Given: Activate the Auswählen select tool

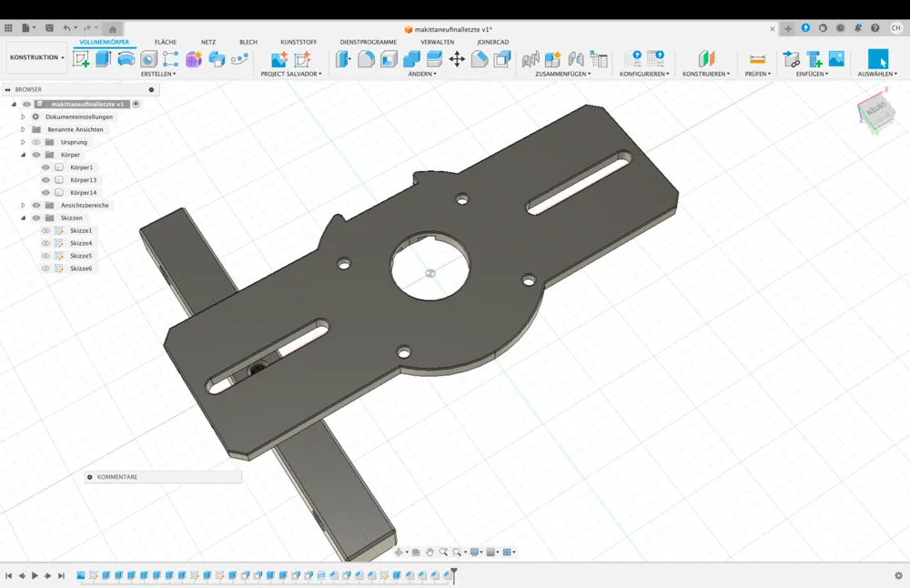Looking at the screenshot, I should pos(877,58).
